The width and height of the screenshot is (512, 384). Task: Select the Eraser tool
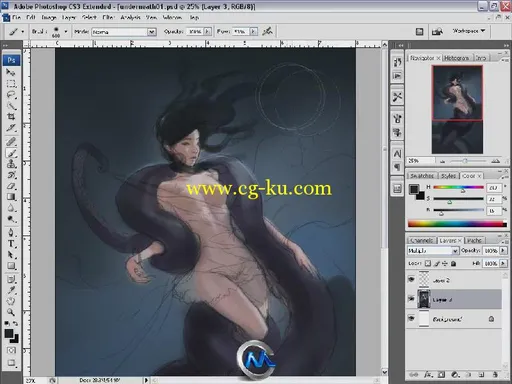pos(11,186)
